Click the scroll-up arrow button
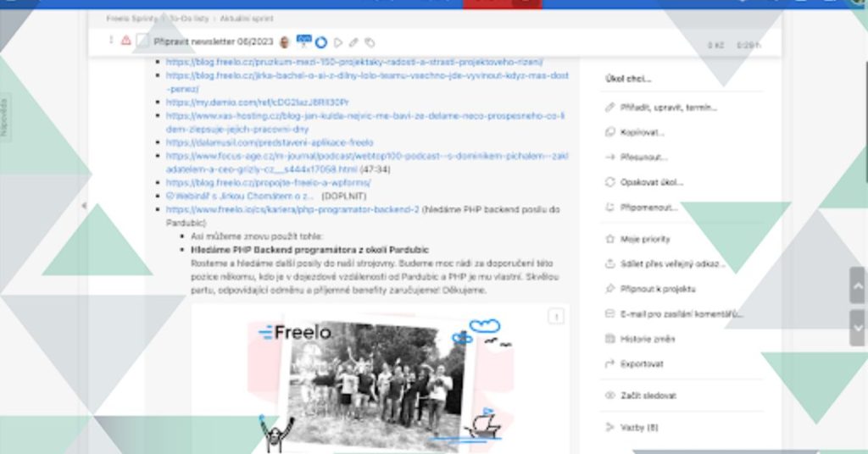 coord(858,285)
